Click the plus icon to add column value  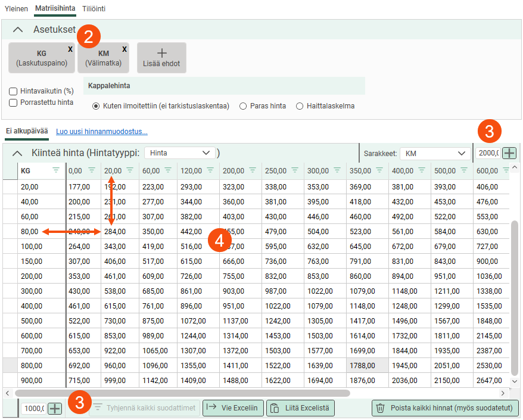pos(509,153)
